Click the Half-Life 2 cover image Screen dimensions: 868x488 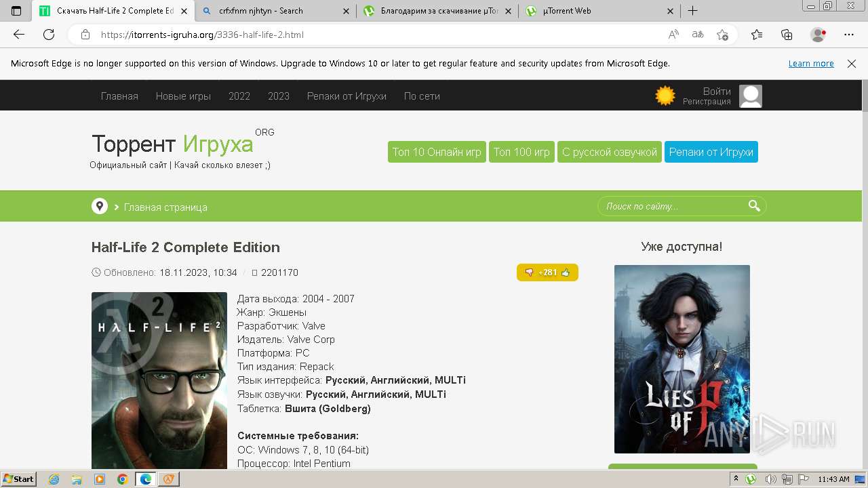[x=159, y=380]
